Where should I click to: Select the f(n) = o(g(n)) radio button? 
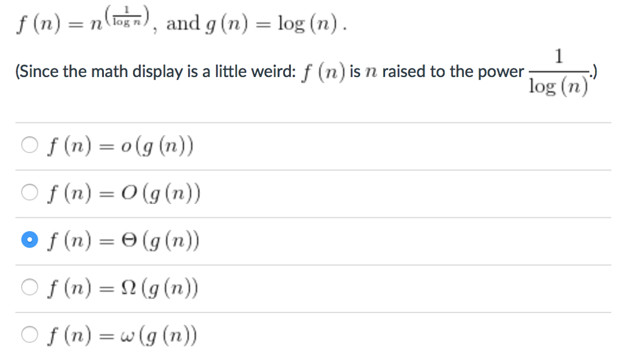(x=29, y=144)
